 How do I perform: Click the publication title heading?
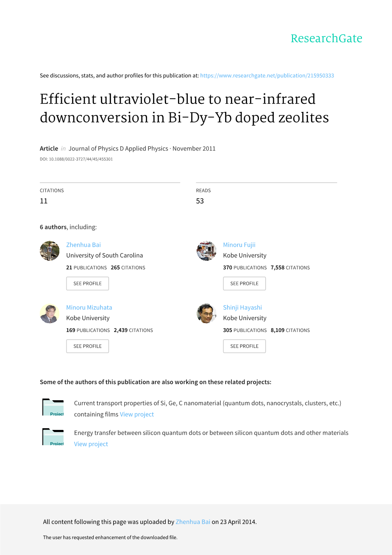(184, 108)
